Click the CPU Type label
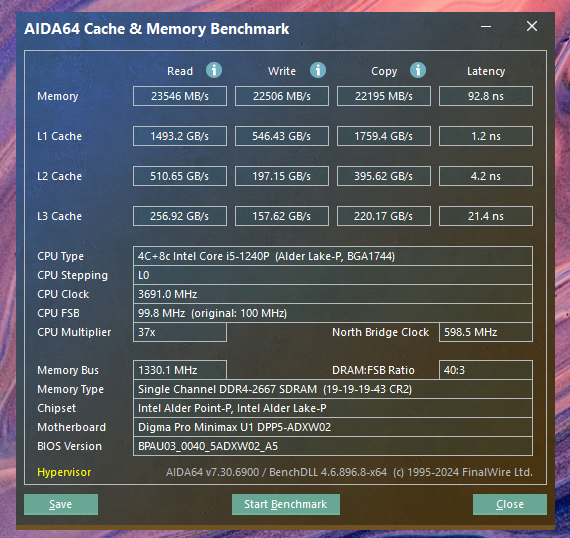 [60, 256]
